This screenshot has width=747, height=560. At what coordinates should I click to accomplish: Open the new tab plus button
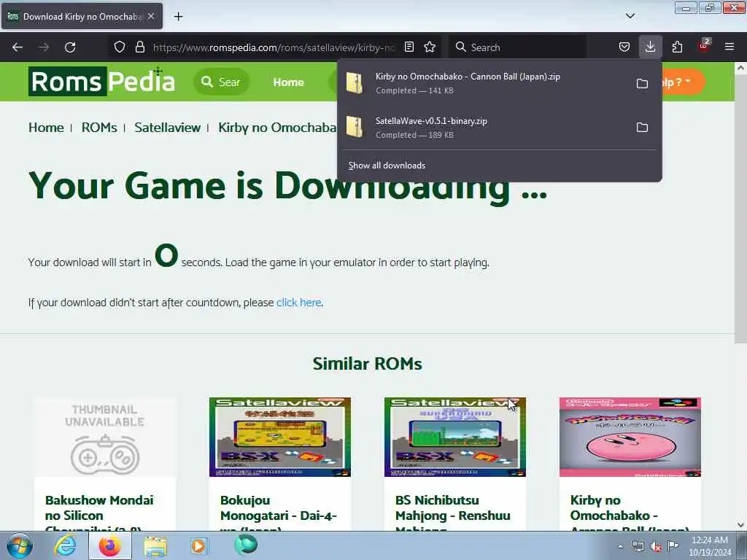pyautogui.click(x=178, y=17)
